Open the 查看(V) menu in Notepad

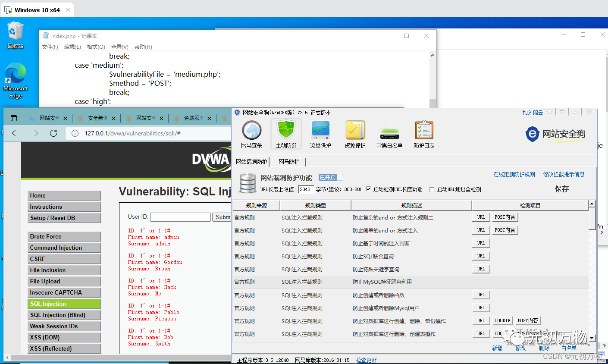pos(120,47)
